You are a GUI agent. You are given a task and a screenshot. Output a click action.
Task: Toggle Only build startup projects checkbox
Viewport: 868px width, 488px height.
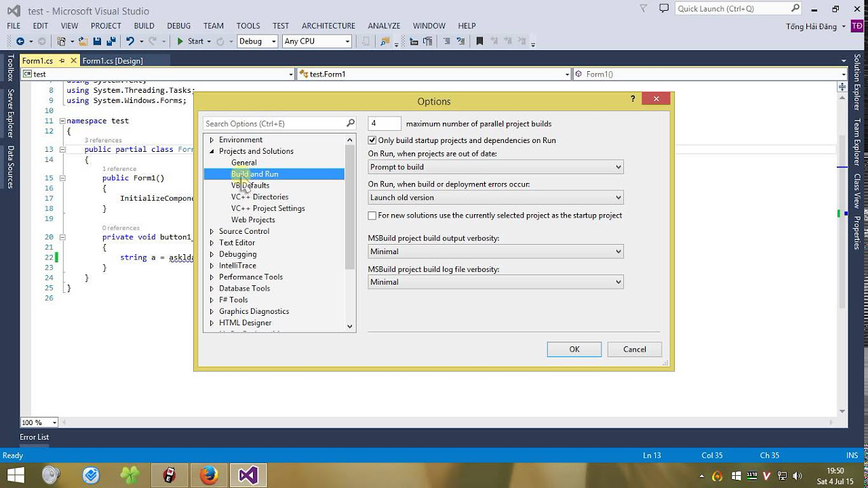point(372,140)
